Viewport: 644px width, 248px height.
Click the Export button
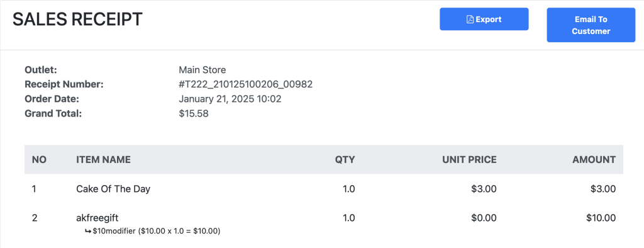coord(484,19)
